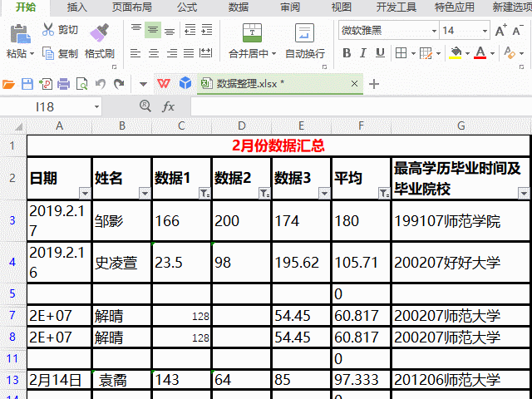Open filter dropdown for 姓名 column

pos(145,194)
